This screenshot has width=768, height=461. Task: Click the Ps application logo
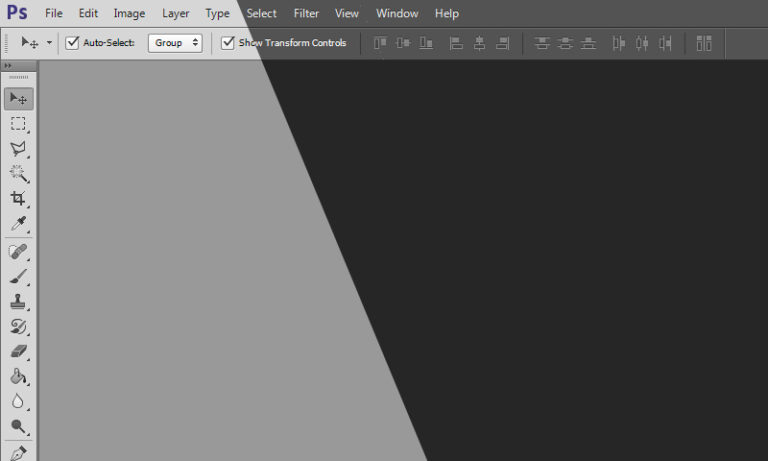click(17, 13)
